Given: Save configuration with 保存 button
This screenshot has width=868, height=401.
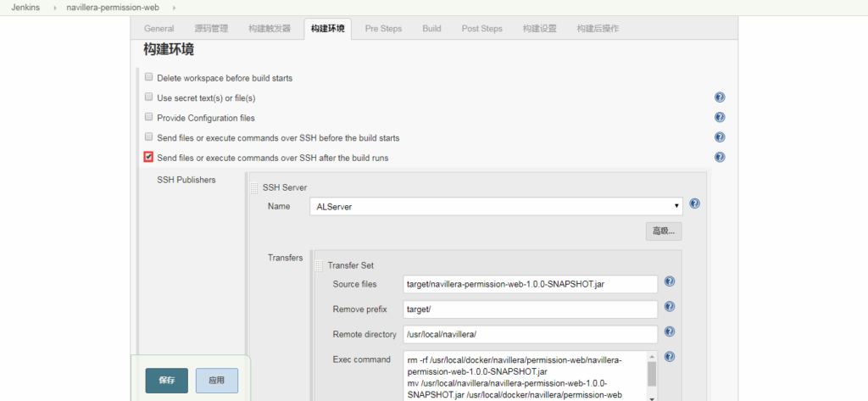Looking at the screenshot, I should tap(166, 381).
